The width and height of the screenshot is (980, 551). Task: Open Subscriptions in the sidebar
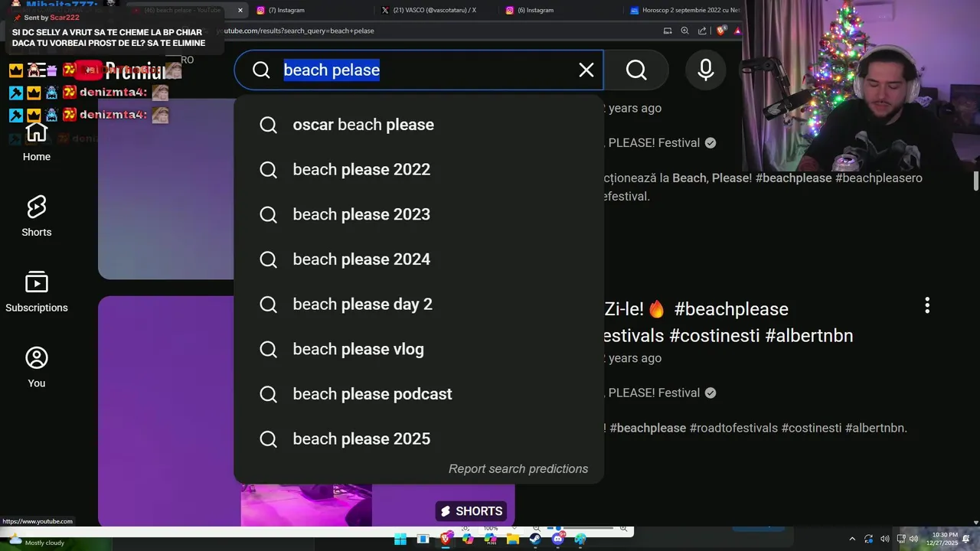pos(36,292)
